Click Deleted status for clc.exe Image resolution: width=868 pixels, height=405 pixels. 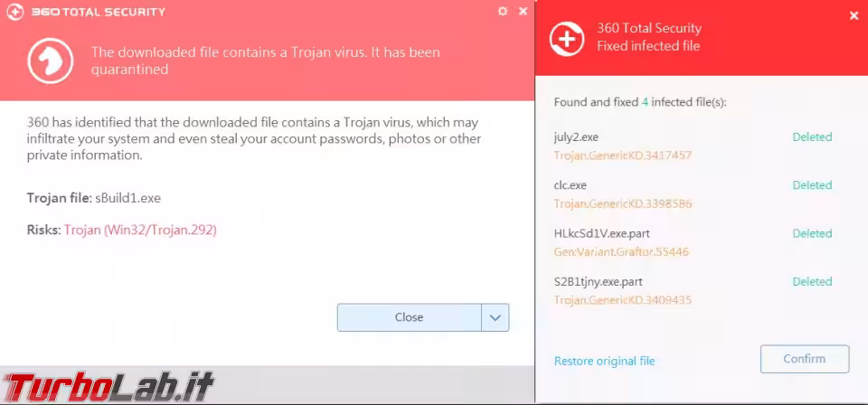tap(812, 184)
